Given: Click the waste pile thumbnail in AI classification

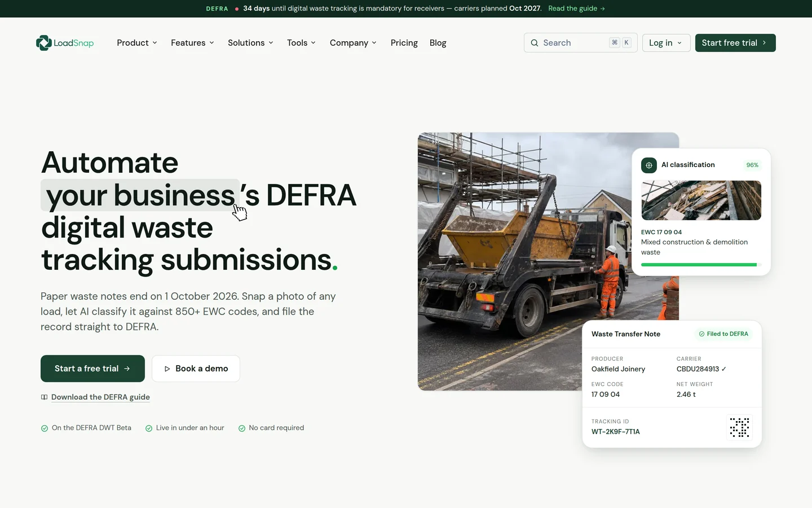Looking at the screenshot, I should [701, 200].
